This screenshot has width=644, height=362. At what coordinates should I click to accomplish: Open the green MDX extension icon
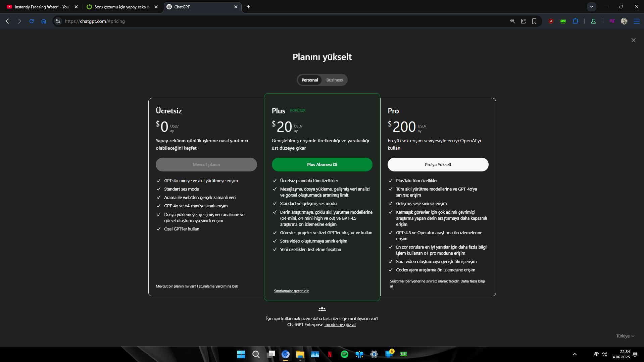click(x=563, y=21)
